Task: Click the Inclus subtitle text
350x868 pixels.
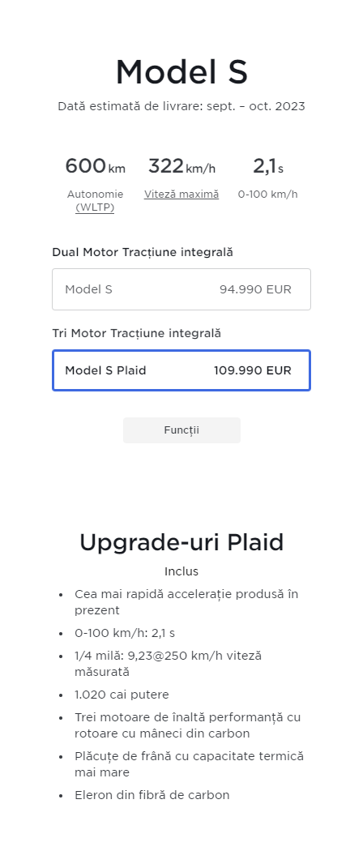Action: pyautogui.click(x=181, y=571)
